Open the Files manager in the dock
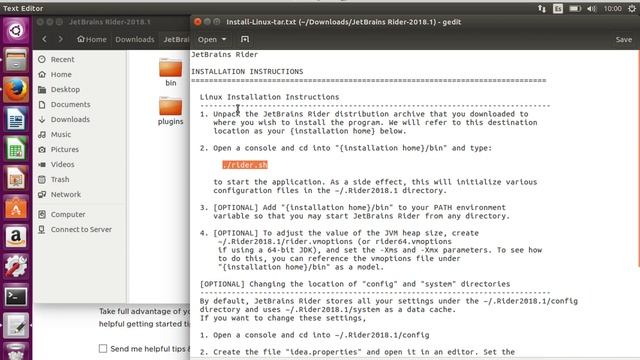640x360 pixels. coord(16,60)
